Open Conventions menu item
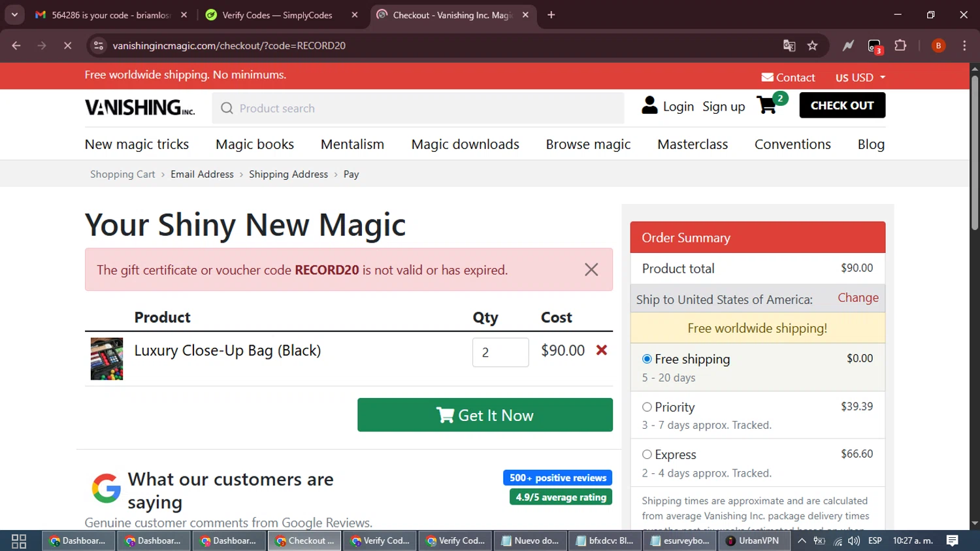This screenshot has width=980, height=551. tap(792, 144)
